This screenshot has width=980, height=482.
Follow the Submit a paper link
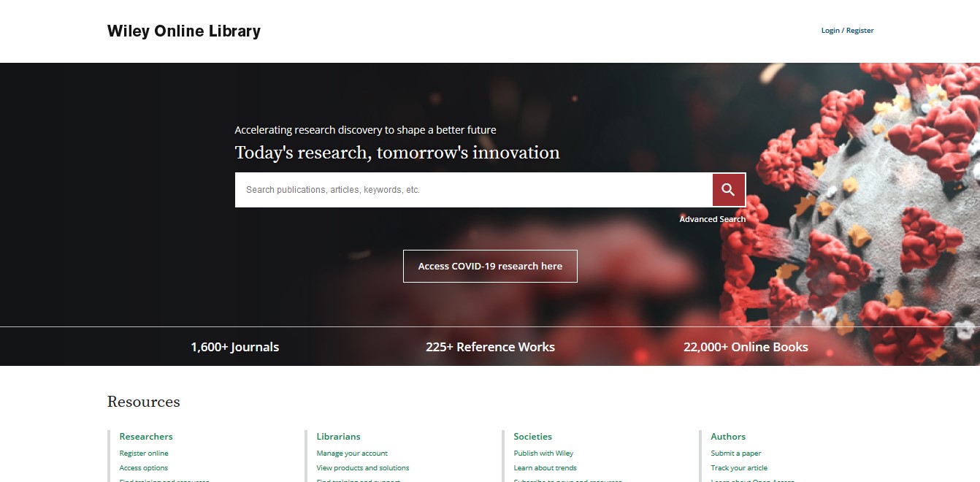click(736, 454)
